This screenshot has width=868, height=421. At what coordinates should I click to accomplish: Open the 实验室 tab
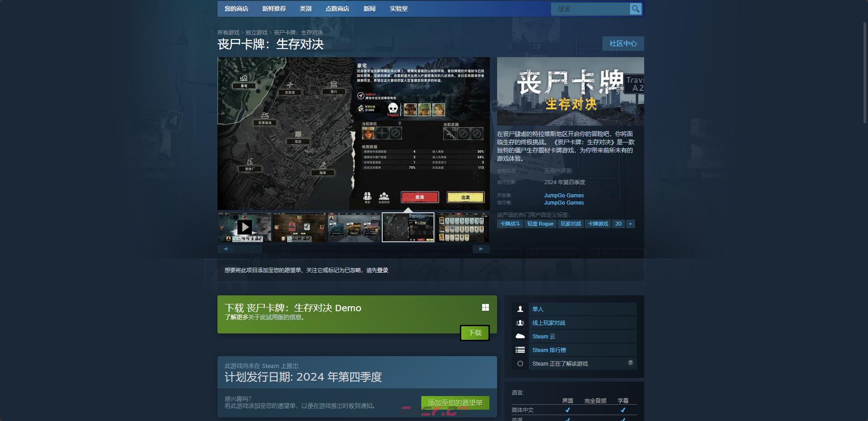coord(399,9)
